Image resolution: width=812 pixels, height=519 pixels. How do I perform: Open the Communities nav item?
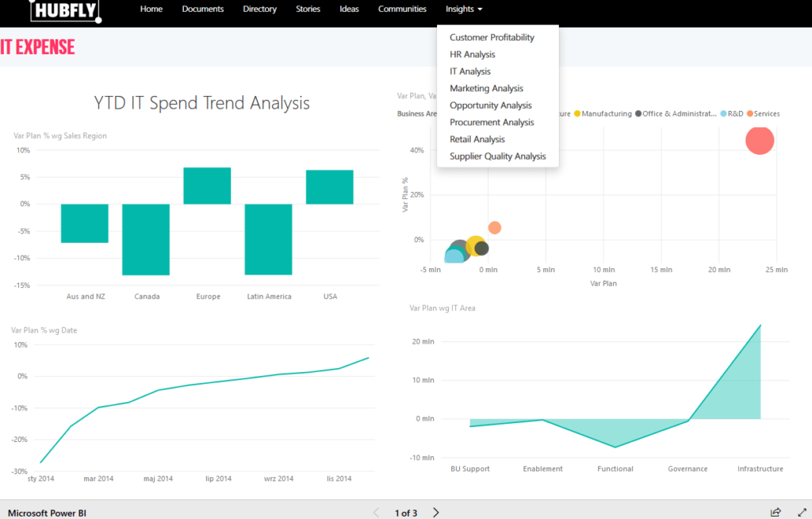(x=402, y=9)
